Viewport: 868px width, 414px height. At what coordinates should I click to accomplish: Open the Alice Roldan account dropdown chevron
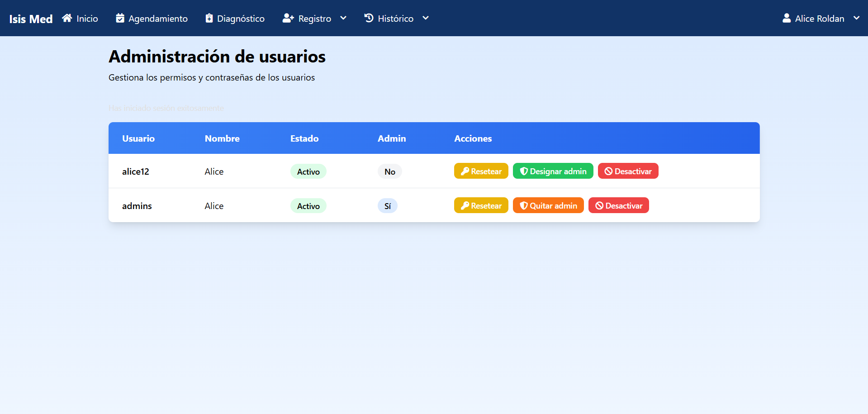pyautogui.click(x=856, y=18)
